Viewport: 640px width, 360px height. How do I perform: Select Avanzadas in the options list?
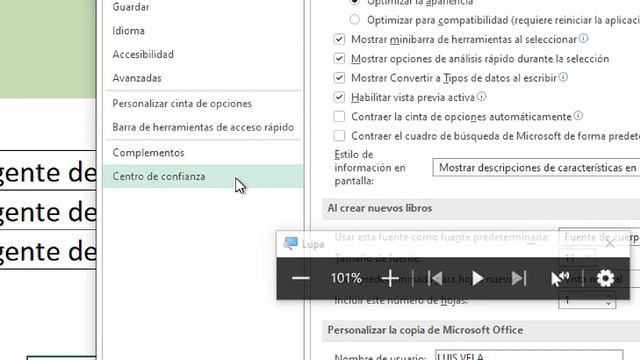(x=137, y=78)
